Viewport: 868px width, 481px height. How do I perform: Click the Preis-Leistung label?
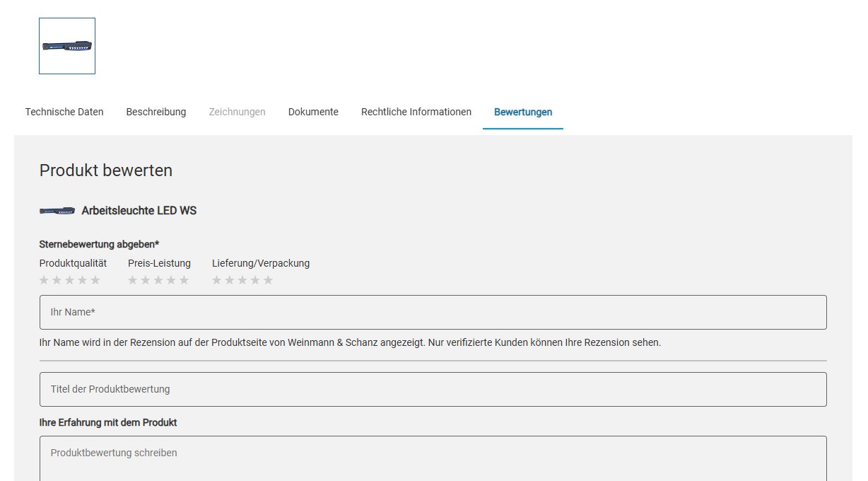click(x=159, y=263)
